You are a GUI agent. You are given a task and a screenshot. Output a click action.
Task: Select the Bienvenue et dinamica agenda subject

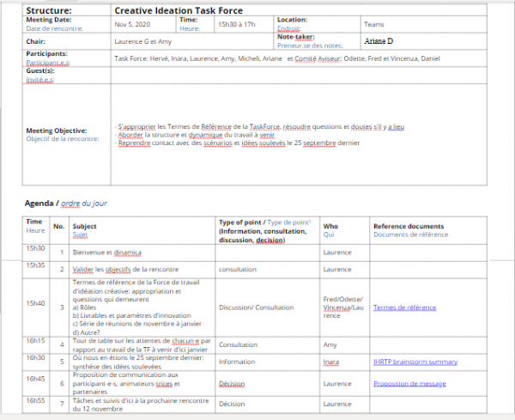coord(107,253)
